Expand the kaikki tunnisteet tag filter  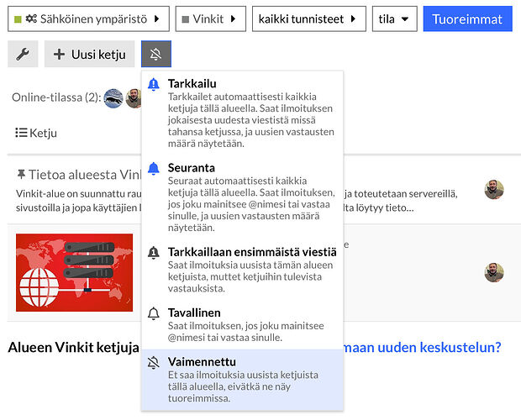click(308, 18)
